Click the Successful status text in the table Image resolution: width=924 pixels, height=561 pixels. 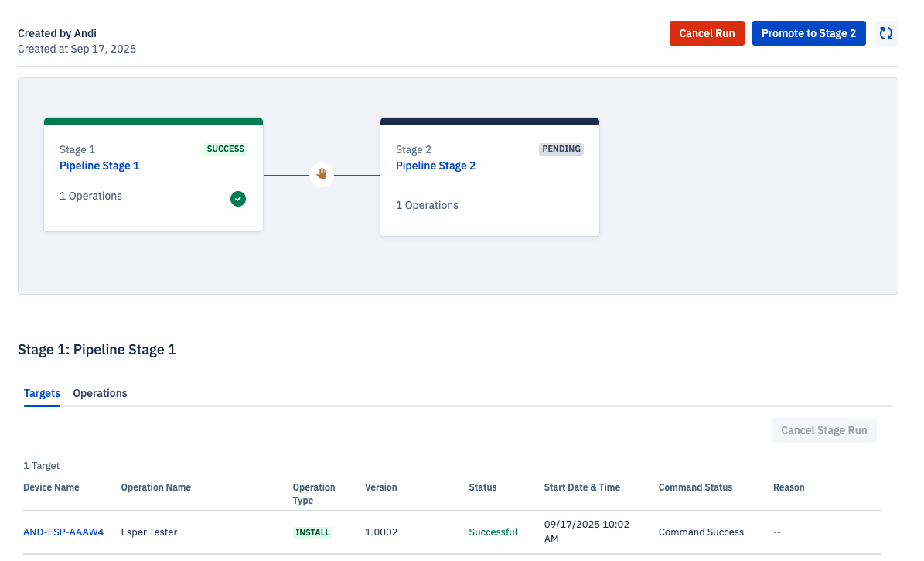(493, 532)
